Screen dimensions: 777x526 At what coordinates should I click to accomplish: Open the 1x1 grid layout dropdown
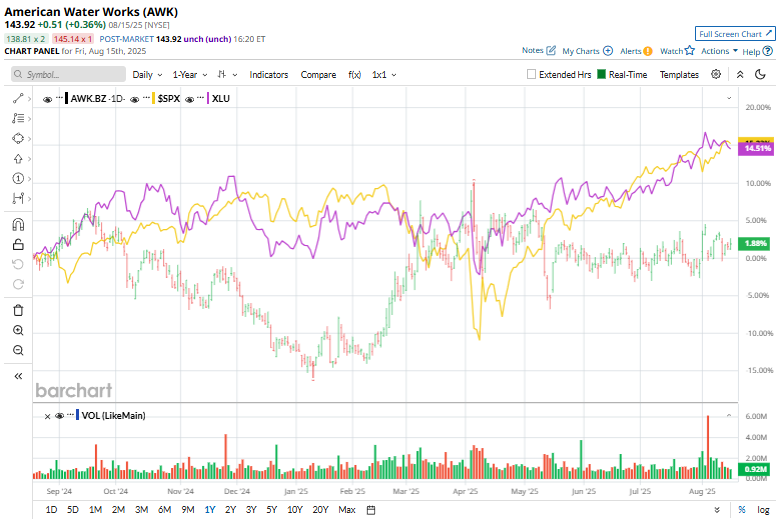point(384,74)
